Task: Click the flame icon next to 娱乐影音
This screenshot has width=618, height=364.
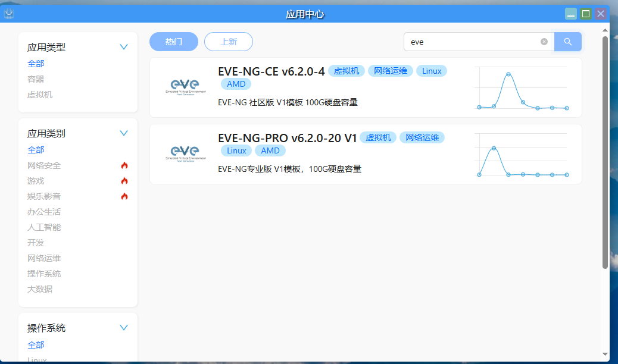Action: [124, 196]
